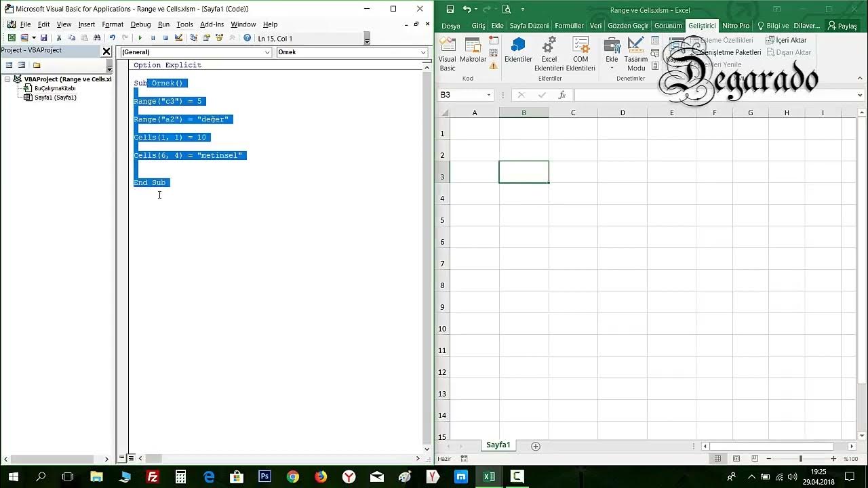Screen dimensions: 868x488
Task: Click COM Eklentileri icon in ribbon
Action: coord(580,54)
